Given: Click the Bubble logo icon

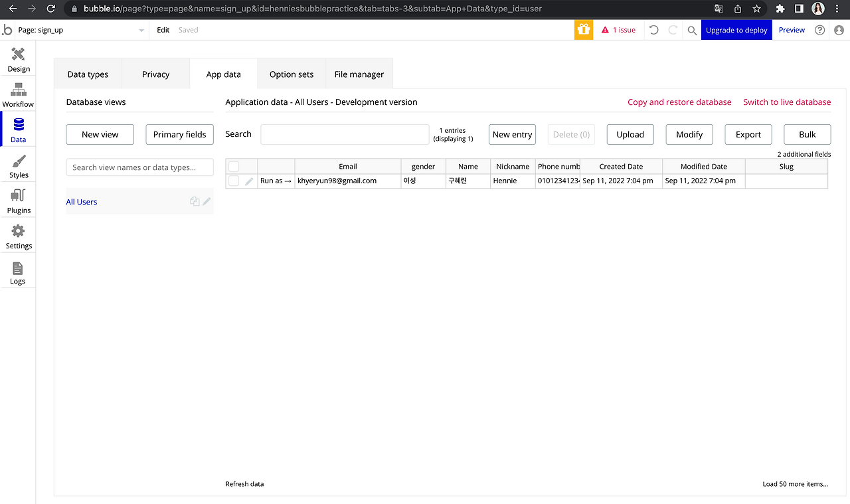Looking at the screenshot, I should [x=7, y=30].
